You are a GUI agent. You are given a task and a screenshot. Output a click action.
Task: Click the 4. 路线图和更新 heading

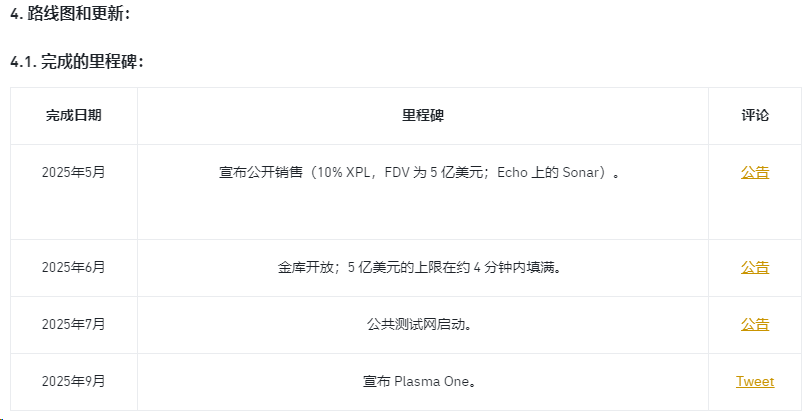click(x=69, y=14)
